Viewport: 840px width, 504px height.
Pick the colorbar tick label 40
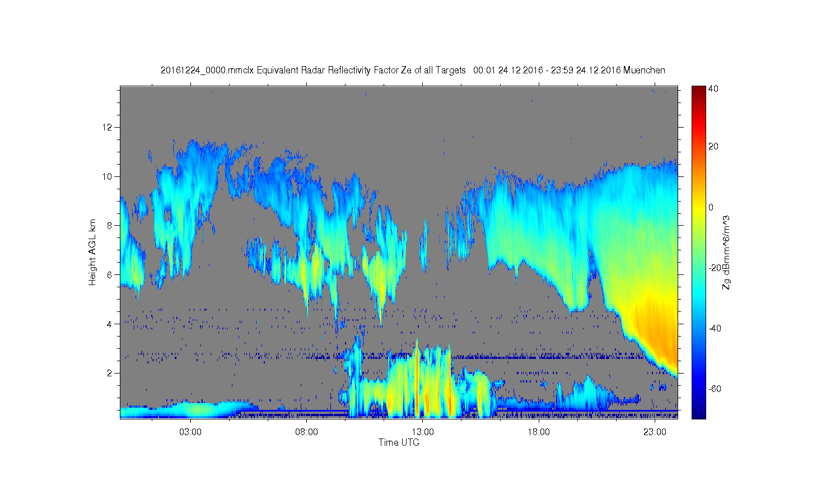click(x=713, y=88)
